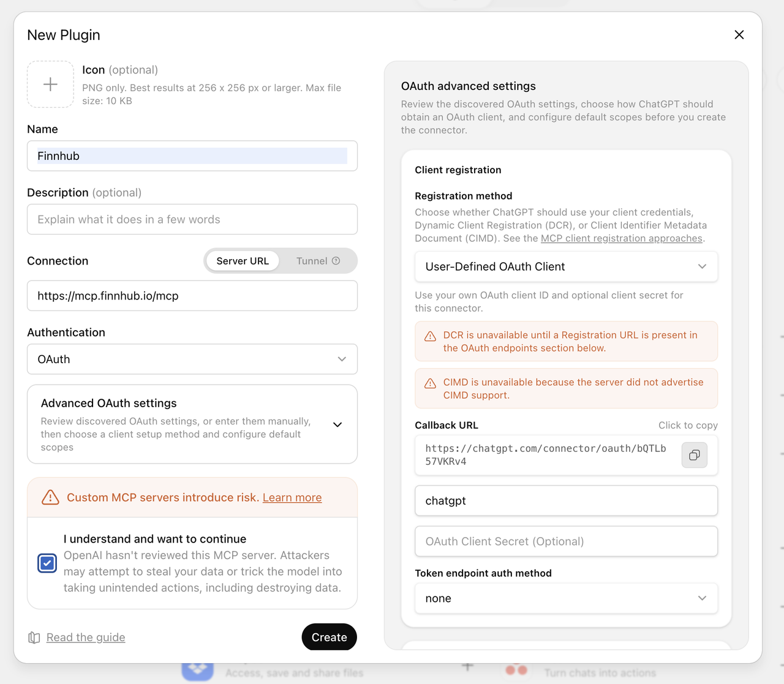Open Learn more about MCP risk
The width and height of the screenshot is (784, 684).
tap(292, 497)
